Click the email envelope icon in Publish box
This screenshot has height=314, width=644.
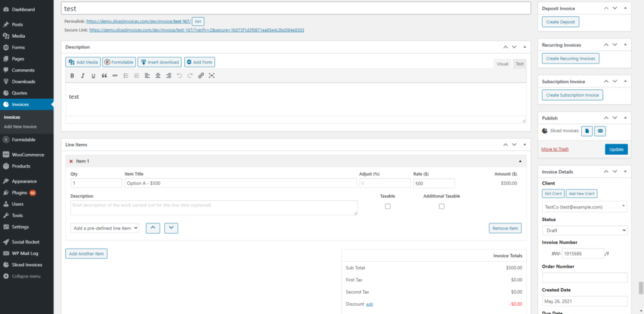click(600, 131)
